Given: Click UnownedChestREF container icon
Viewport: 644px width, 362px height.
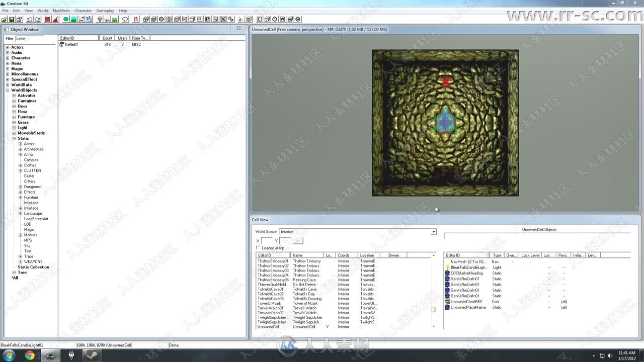Looking at the screenshot, I should coord(447,302).
